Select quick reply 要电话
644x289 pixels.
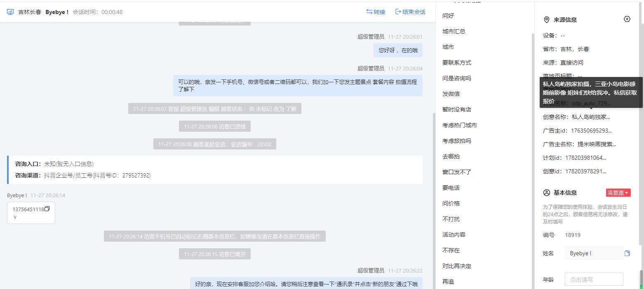click(451, 188)
